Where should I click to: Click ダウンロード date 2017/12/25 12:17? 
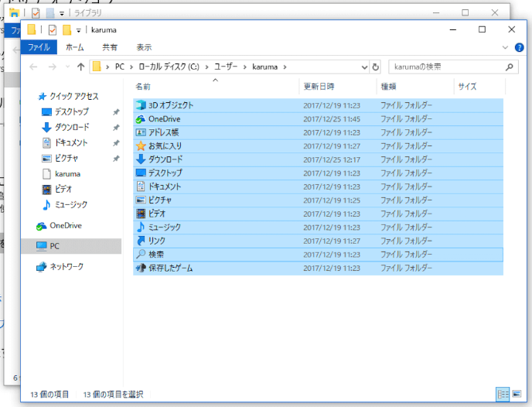[332, 159]
